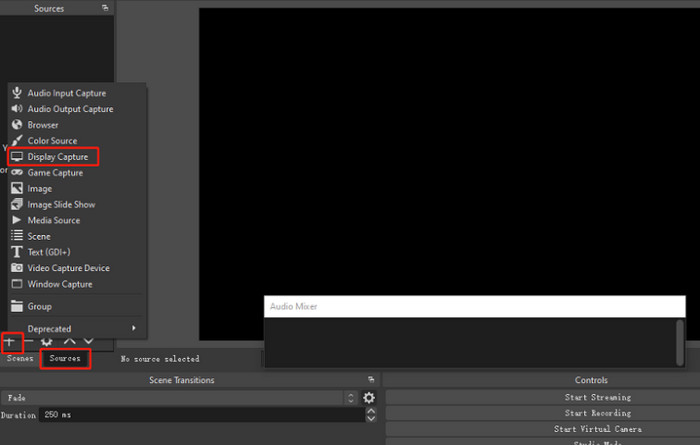Viewport: 700px width, 445px height.
Task: Click the minus icon to remove source
Action: (29, 342)
